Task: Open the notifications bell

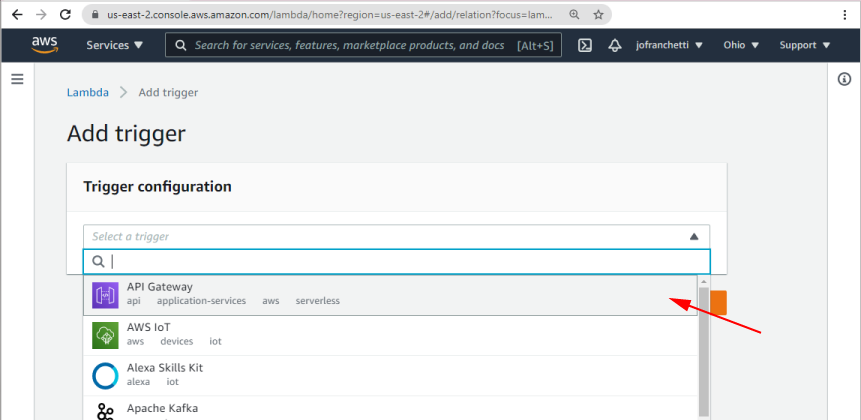Action: [614, 45]
